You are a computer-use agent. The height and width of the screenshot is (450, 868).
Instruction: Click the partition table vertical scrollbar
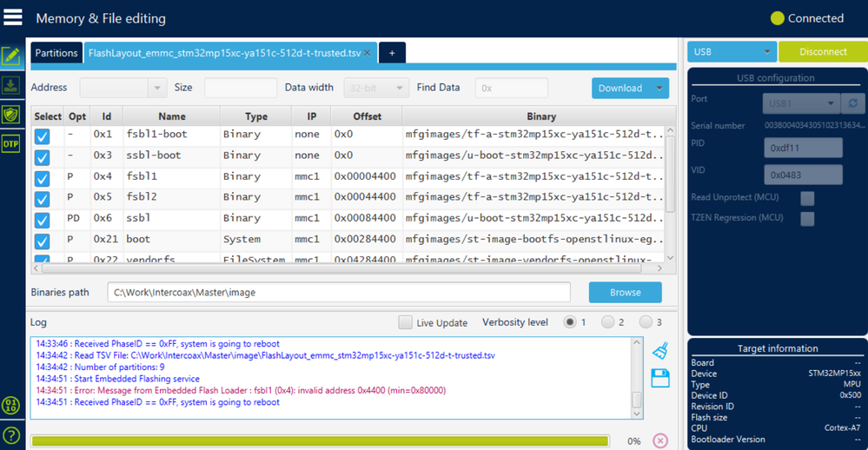[x=671, y=174]
